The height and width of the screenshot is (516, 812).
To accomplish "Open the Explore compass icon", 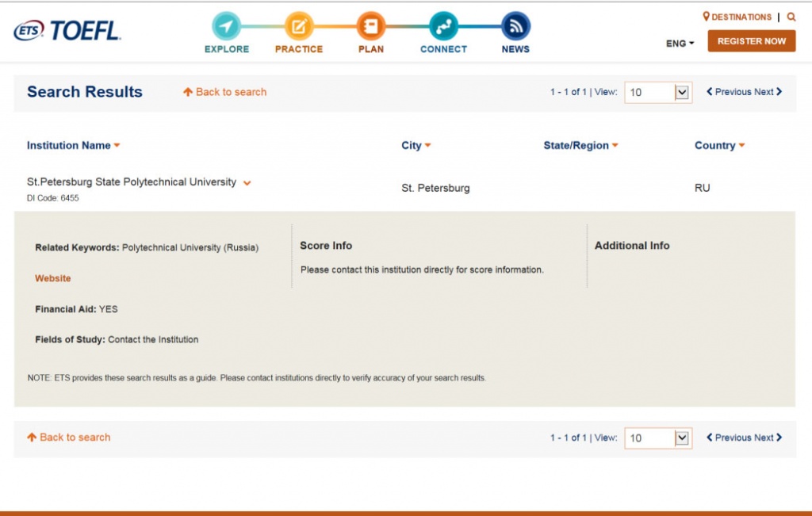I will (226, 26).
